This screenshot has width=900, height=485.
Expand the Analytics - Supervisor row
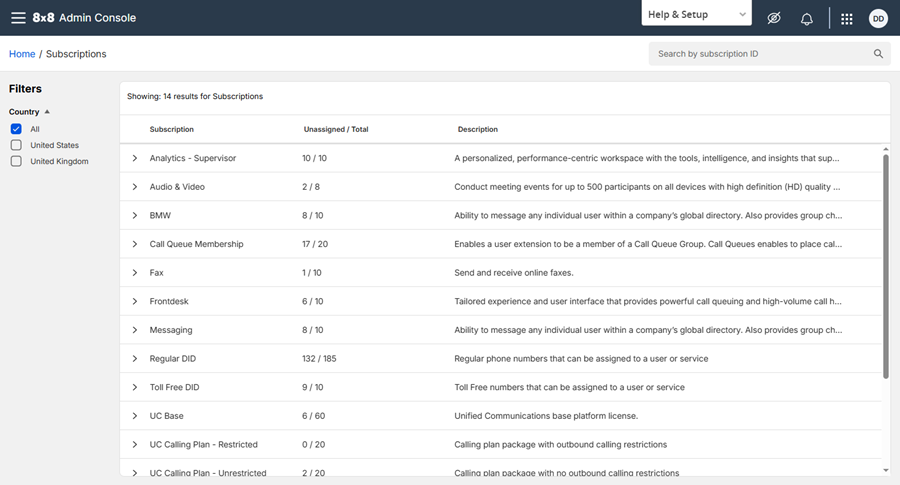click(135, 158)
